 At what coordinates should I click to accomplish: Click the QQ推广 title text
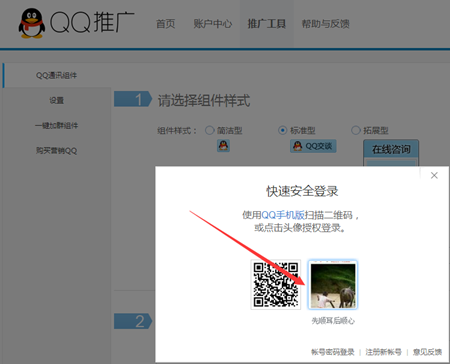coord(92,23)
